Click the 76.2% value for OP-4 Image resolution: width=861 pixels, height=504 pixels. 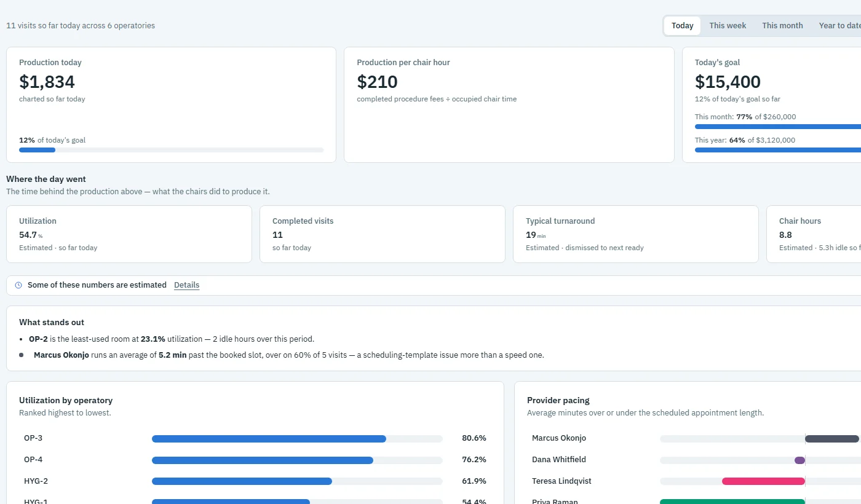coord(474,460)
